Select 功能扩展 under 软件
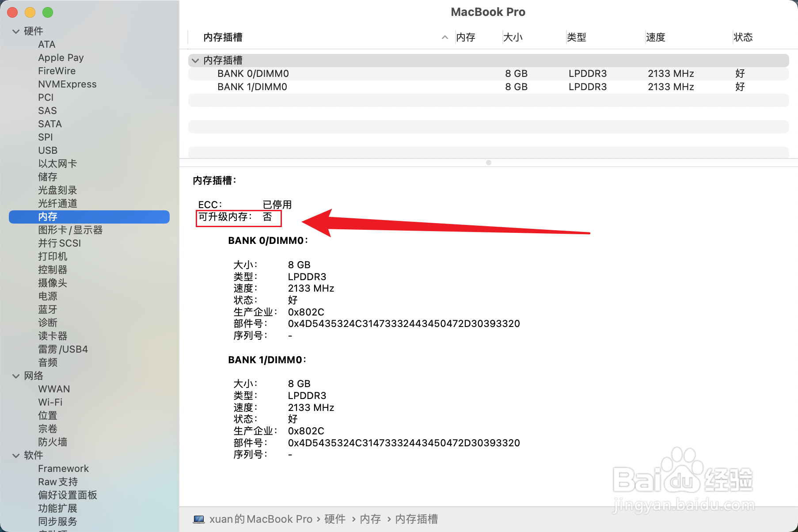This screenshot has height=532, width=798. tap(57, 509)
